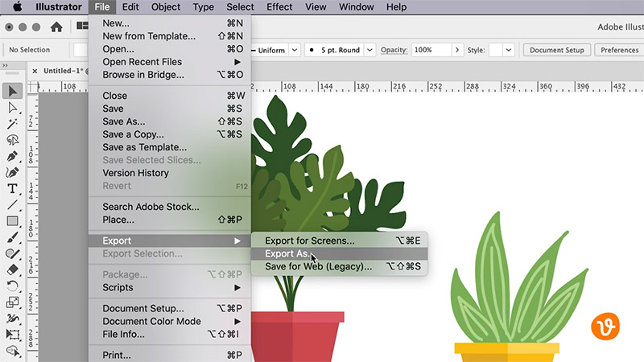Click the underlined Opacity label
The height and width of the screenshot is (362, 644).
click(394, 50)
